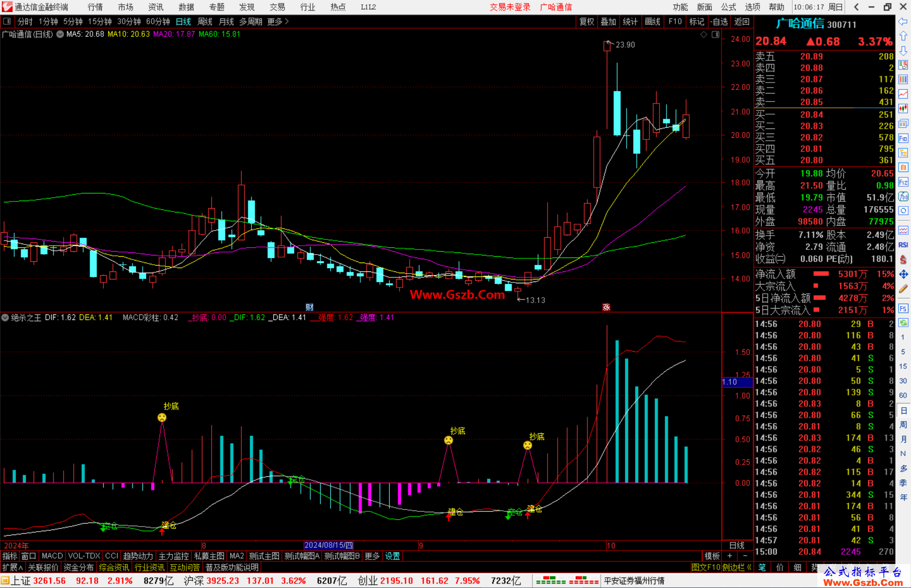
Task: Expand the 扩展 panel at bottom left
Action: (x=12, y=567)
